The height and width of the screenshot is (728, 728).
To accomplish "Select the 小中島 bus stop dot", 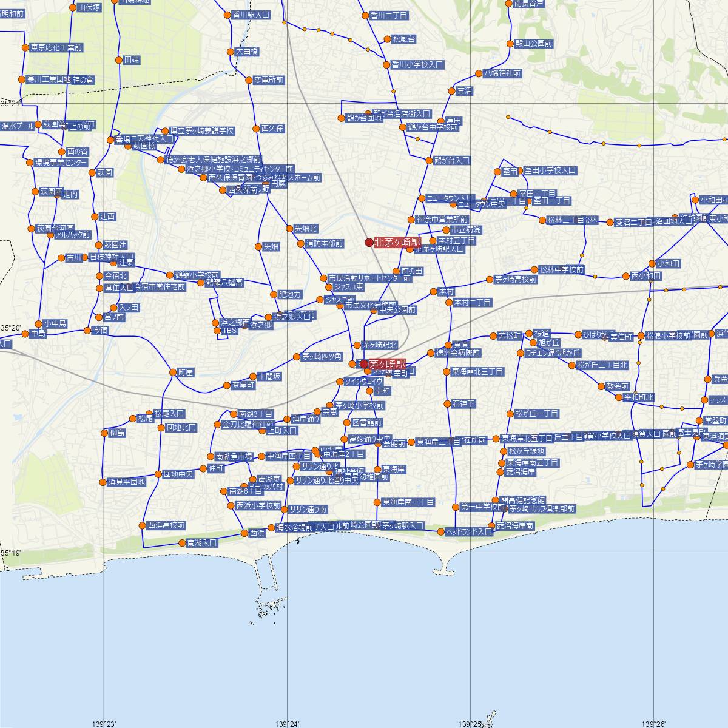I will pos(39,323).
